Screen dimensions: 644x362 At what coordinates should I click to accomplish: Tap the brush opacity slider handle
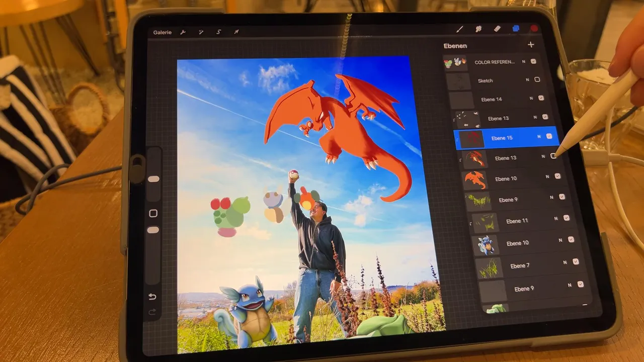click(x=153, y=230)
